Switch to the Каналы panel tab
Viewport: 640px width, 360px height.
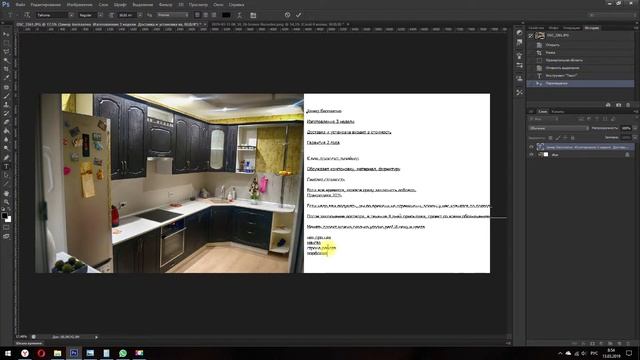point(558,111)
